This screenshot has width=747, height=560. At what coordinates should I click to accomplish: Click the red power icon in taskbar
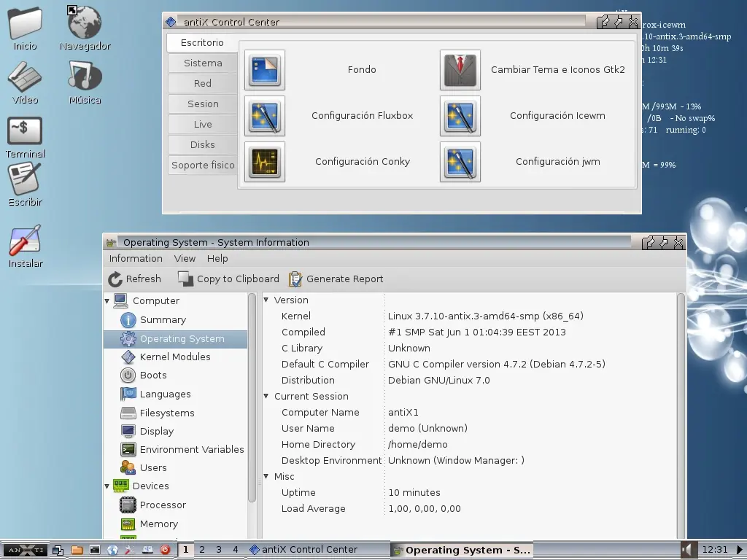coord(165,550)
